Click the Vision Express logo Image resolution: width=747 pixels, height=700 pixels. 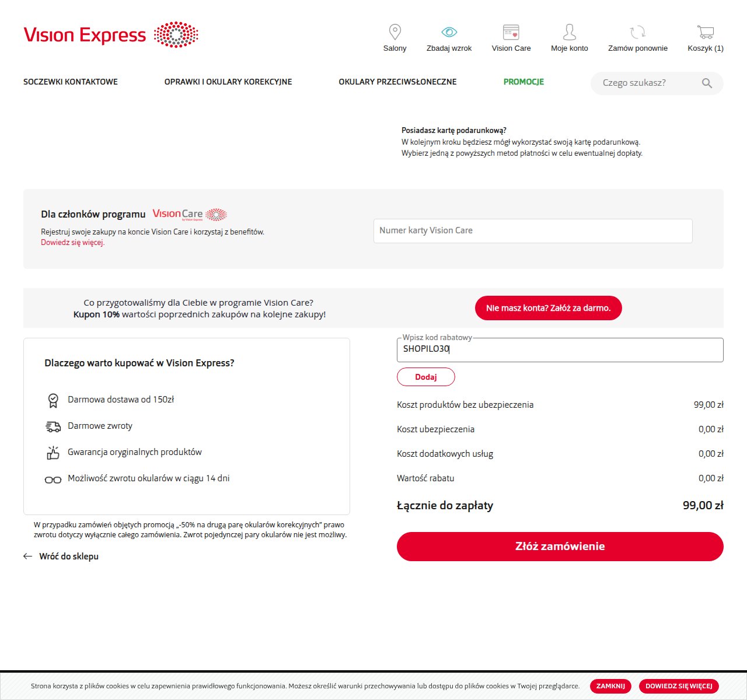tap(111, 35)
